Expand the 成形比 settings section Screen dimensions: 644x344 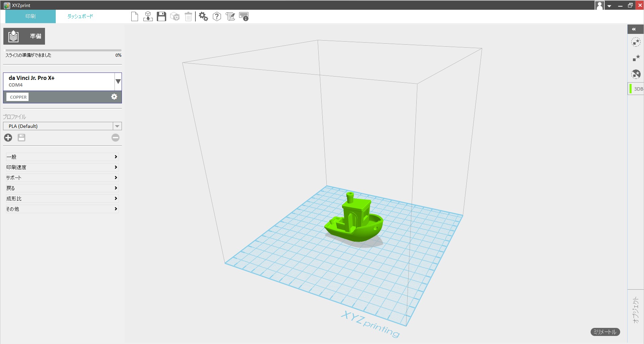point(62,198)
